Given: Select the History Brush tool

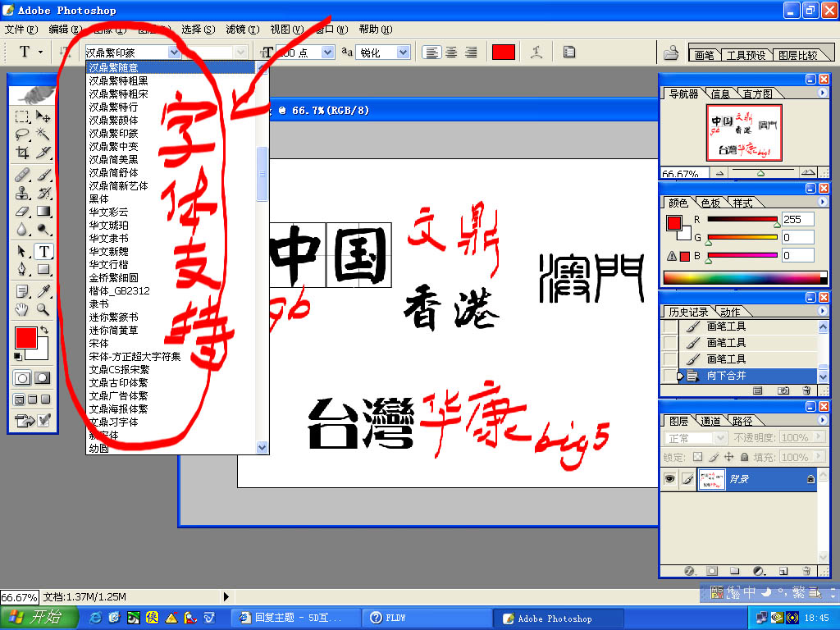Looking at the screenshot, I should tap(43, 193).
